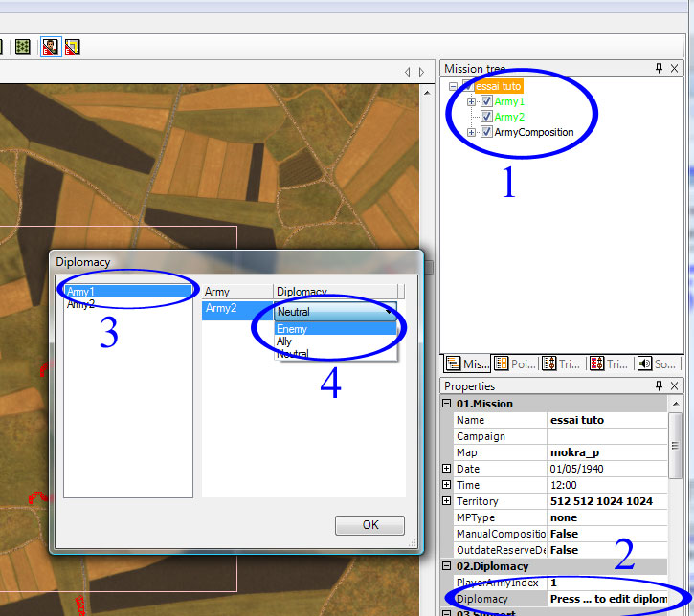Pin the Properties panel
The height and width of the screenshot is (616, 694).
pos(659,386)
